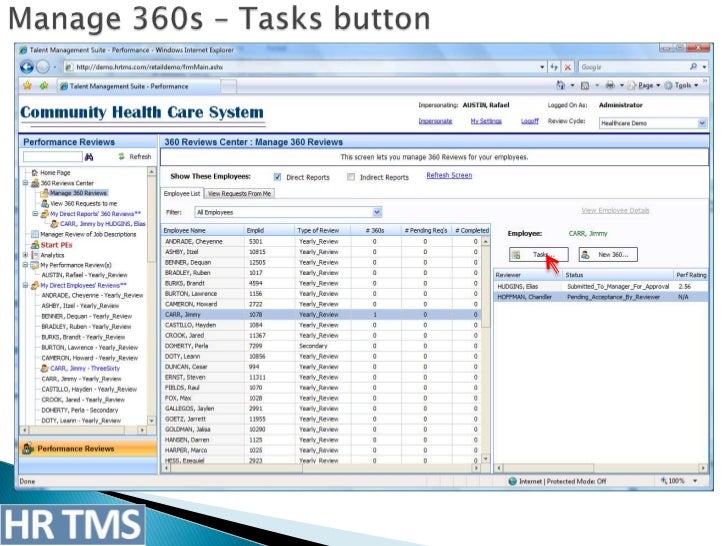The height and width of the screenshot is (546, 728).
Task: Click the navigation tree horizontal scrollbar
Action: (84, 430)
